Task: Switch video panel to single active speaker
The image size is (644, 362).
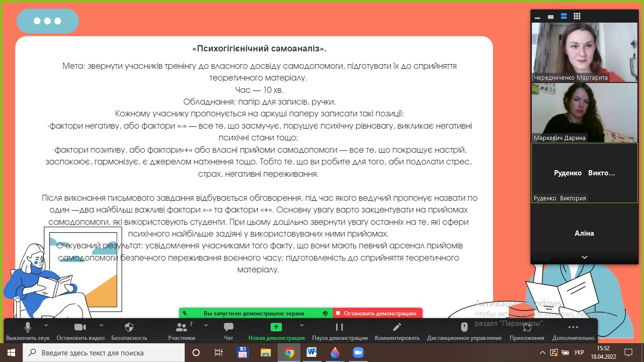Action: (x=551, y=17)
